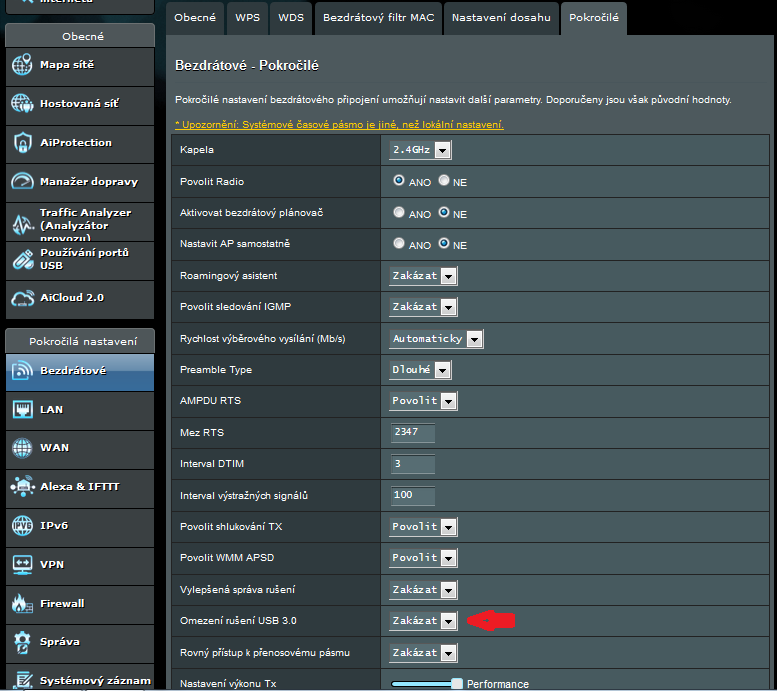Select ANO for Nastavit AP samostatně
The height and width of the screenshot is (691, 777).
coord(399,244)
